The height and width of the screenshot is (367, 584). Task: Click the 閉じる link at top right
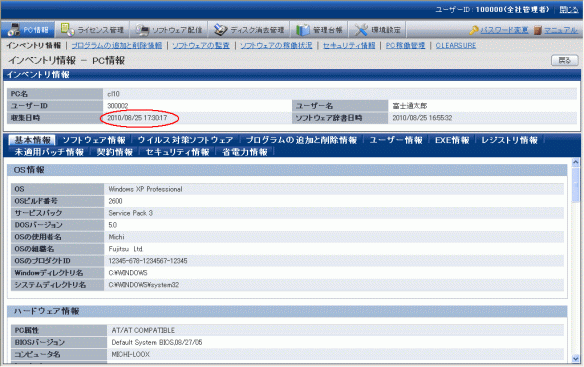pos(569,10)
